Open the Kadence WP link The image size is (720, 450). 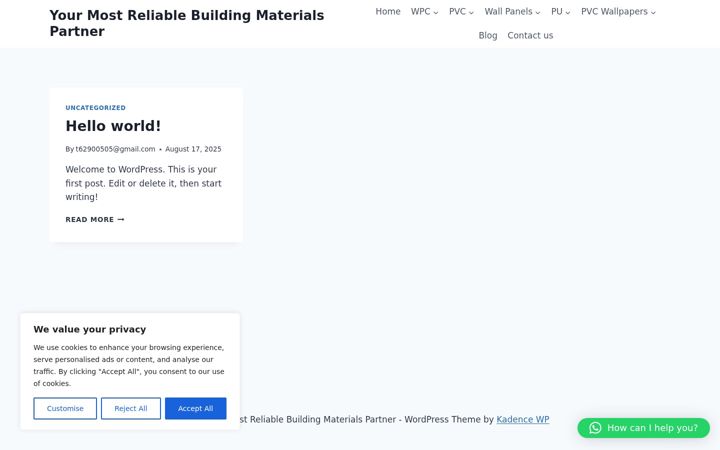click(x=523, y=419)
